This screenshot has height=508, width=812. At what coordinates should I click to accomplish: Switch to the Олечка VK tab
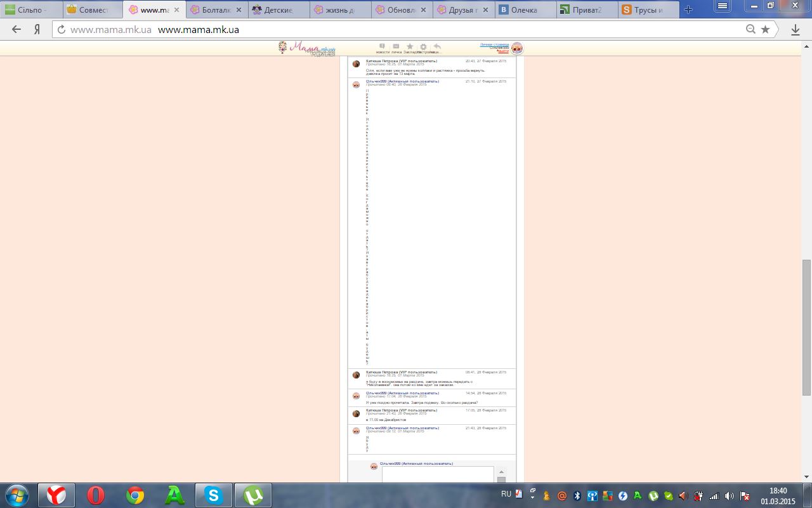click(x=525, y=10)
